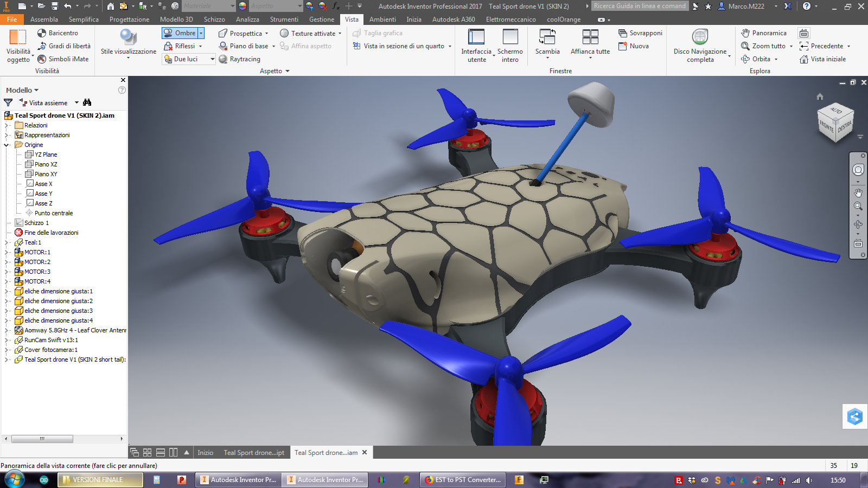Open the Windows Start button
Image resolution: width=868 pixels, height=488 pixels.
pyautogui.click(x=15, y=480)
